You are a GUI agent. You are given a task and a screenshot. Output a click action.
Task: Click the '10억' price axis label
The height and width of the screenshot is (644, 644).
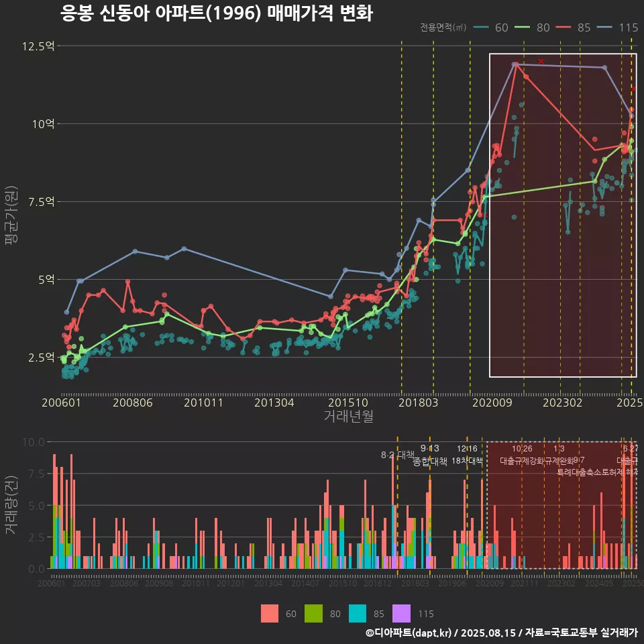click(43, 123)
